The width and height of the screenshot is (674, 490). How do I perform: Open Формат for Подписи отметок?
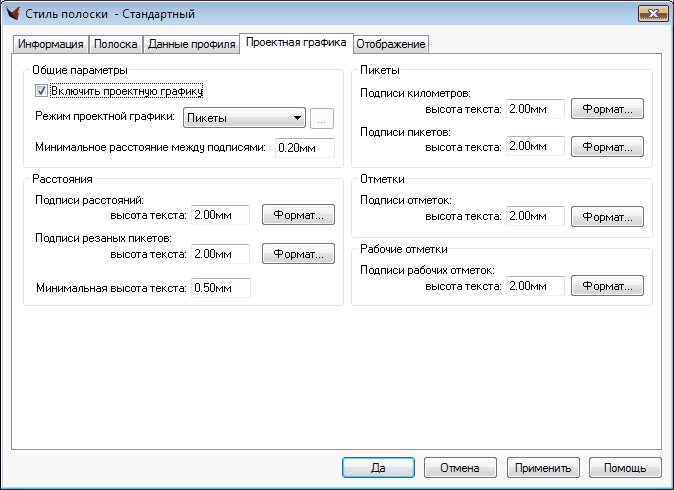tap(607, 216)
